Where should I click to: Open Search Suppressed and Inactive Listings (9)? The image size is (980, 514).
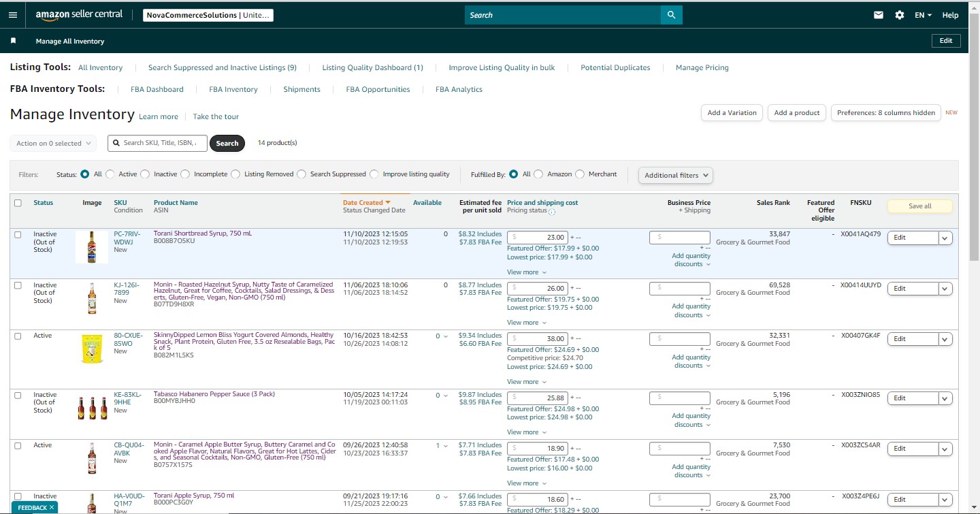[223, 67]
